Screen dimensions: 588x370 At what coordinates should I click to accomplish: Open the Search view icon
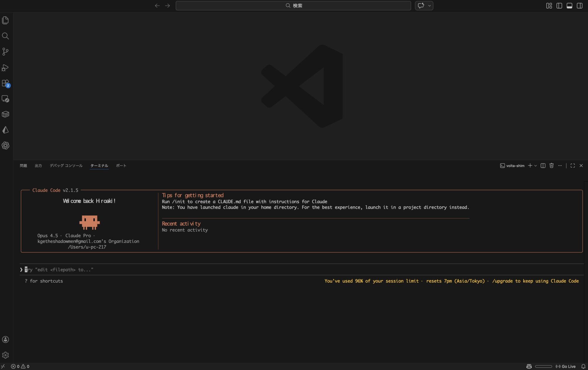[5, 36]
